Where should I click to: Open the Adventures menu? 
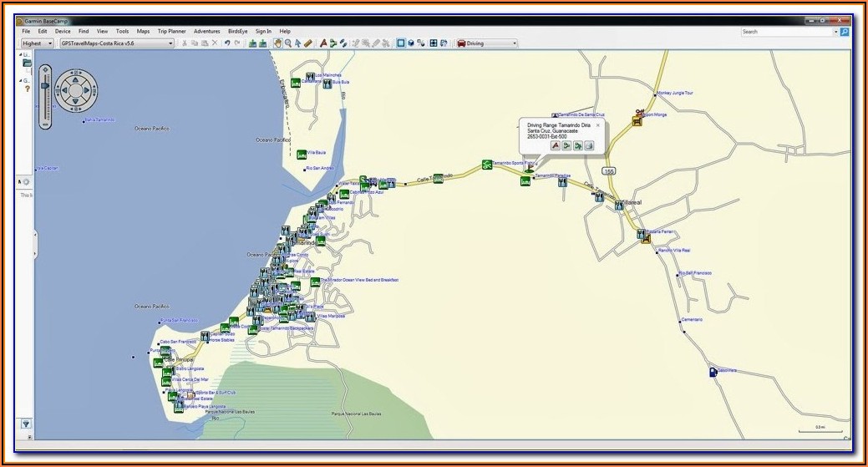207,32
